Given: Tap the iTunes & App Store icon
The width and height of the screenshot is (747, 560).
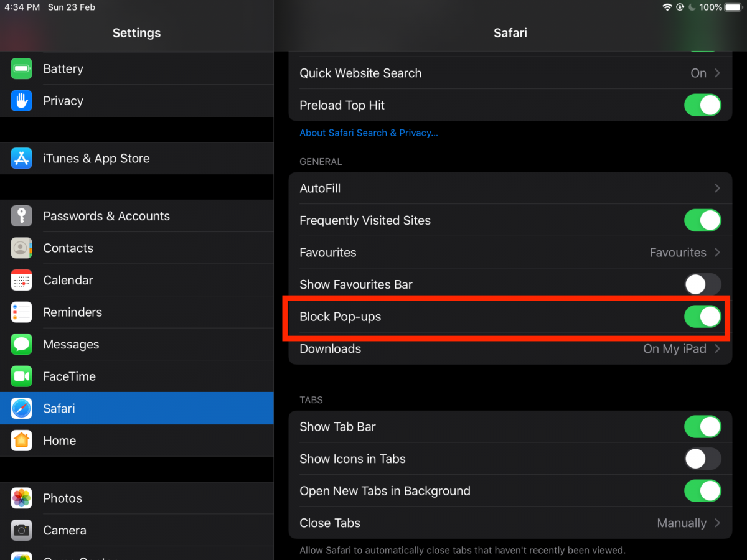Looking at the screenshot, I should pyautogui.click(x=21, y=158).
